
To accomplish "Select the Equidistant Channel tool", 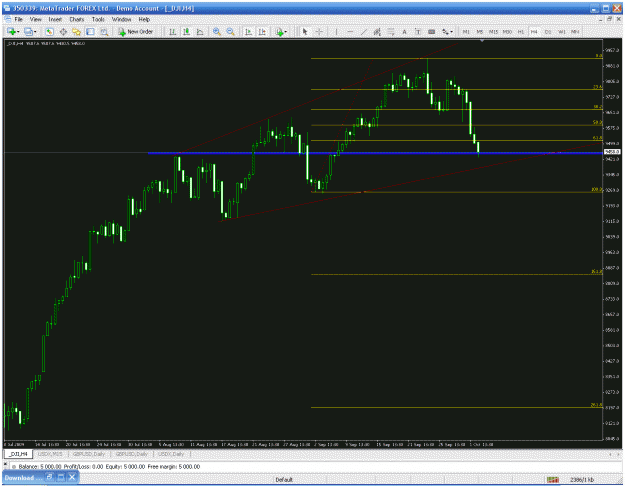I will [x=377, y=31].
